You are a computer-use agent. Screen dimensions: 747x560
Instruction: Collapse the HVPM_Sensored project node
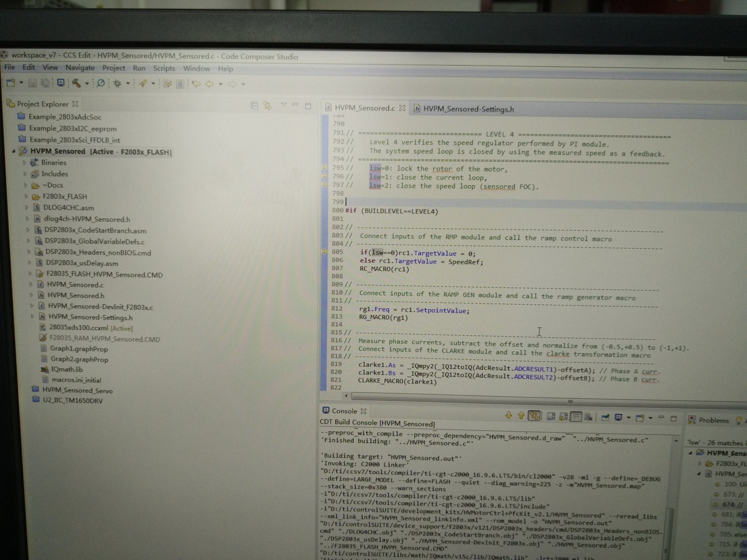[x=13, y=151]
